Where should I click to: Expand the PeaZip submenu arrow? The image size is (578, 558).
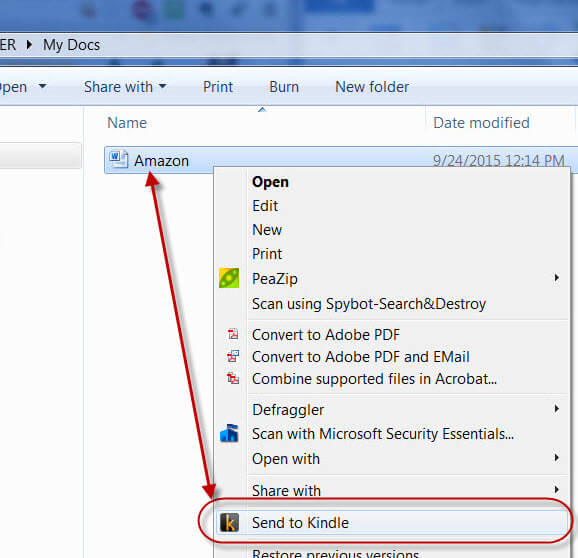click(556, 278)
